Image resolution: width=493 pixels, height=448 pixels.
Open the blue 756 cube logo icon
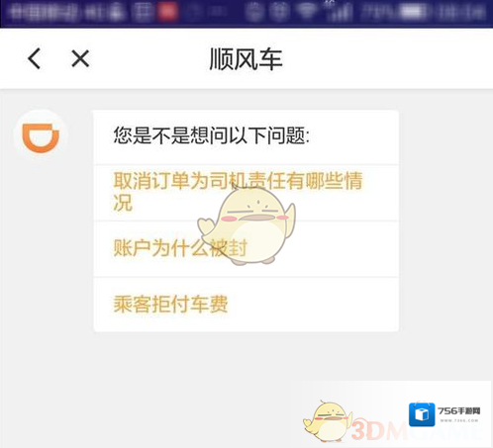tap(422, 414)
